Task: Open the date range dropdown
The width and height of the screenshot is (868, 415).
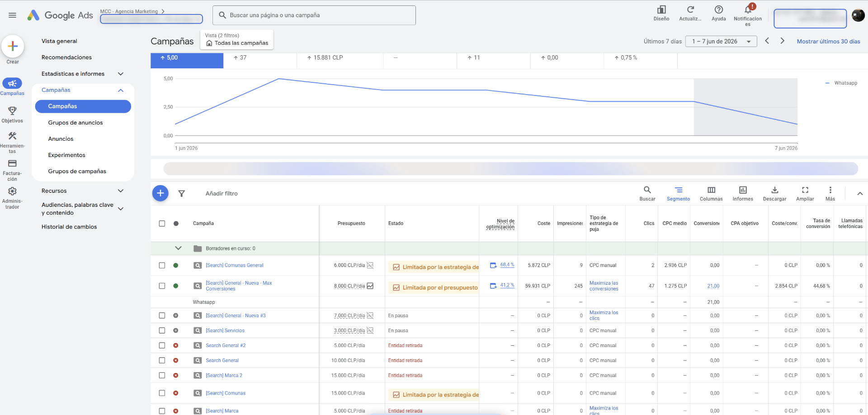Action: point(721,41)
